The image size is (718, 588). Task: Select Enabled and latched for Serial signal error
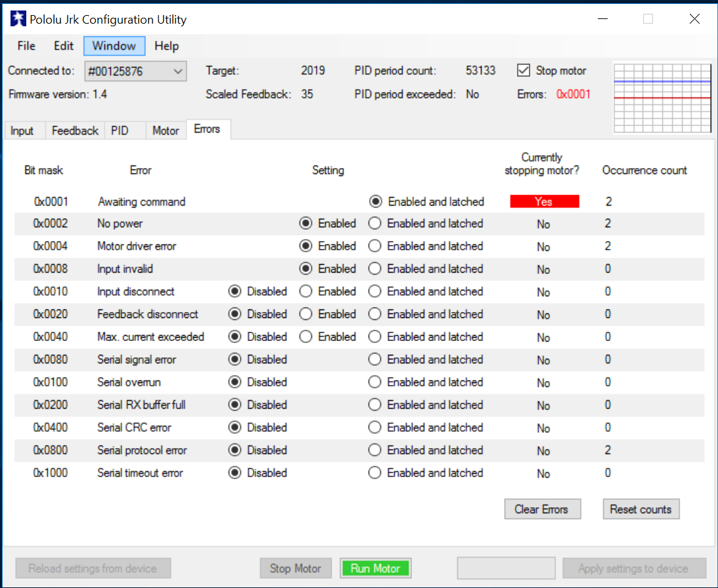pos(426,359)
